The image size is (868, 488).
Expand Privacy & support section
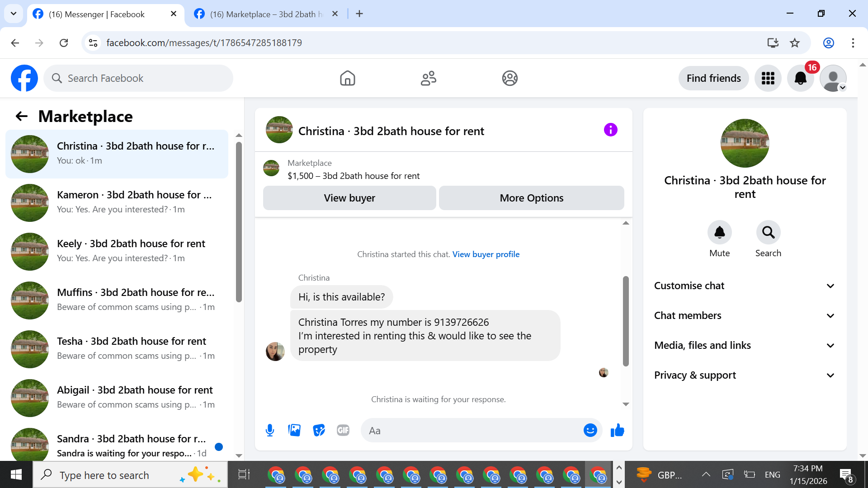click(x=745, y=375)
